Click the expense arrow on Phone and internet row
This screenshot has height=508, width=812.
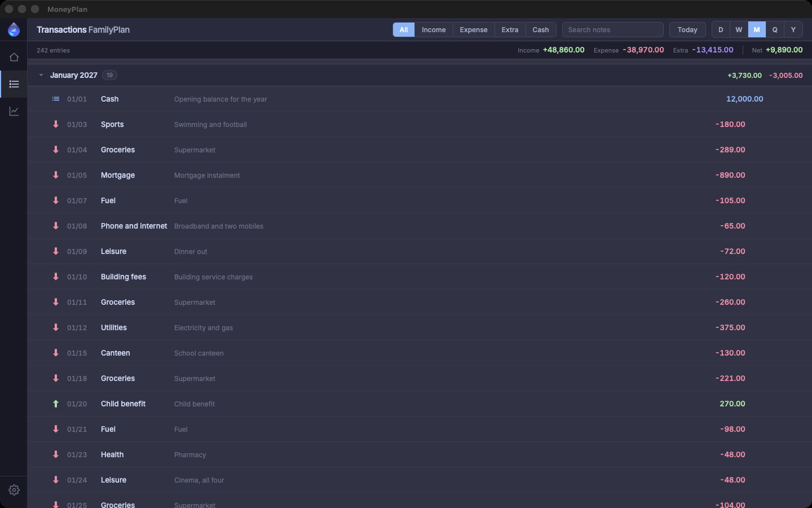(x=56, y=226)
